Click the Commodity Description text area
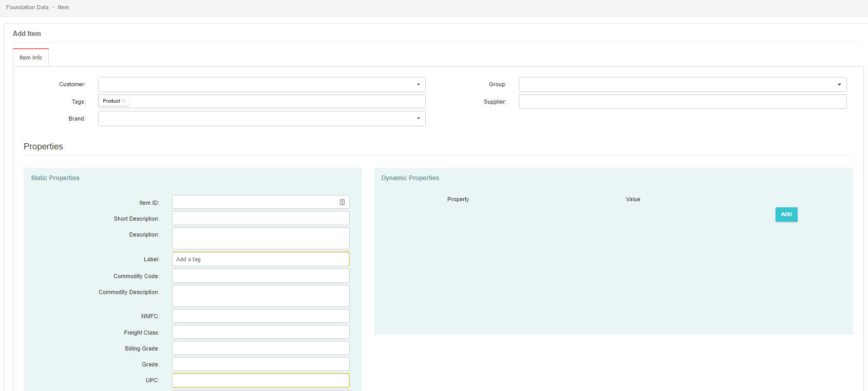 click(261, 296)
